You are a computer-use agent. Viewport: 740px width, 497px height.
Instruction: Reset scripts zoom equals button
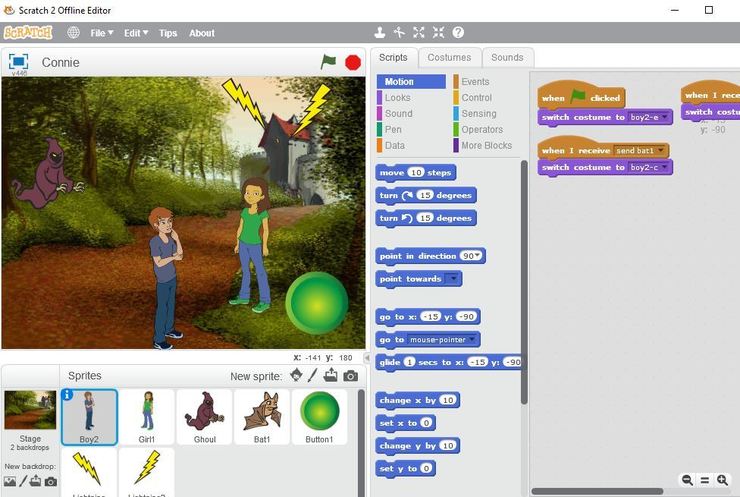tap(705, 480)
